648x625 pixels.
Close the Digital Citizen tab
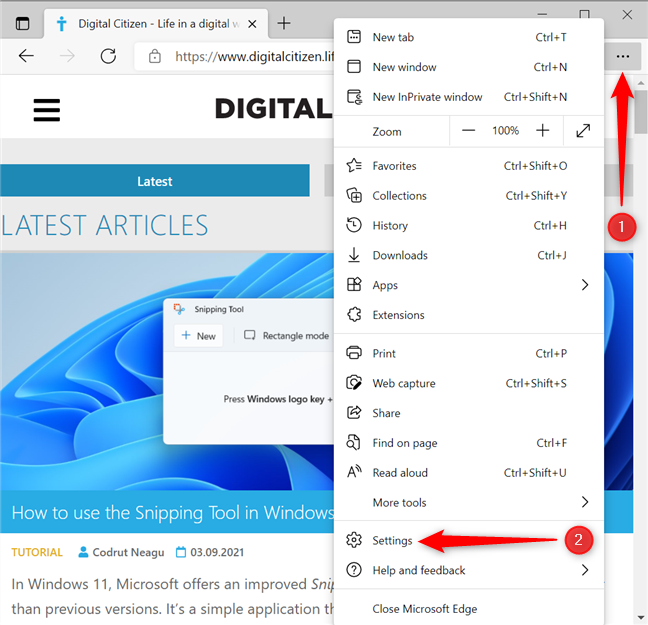[x=252, y=24]
